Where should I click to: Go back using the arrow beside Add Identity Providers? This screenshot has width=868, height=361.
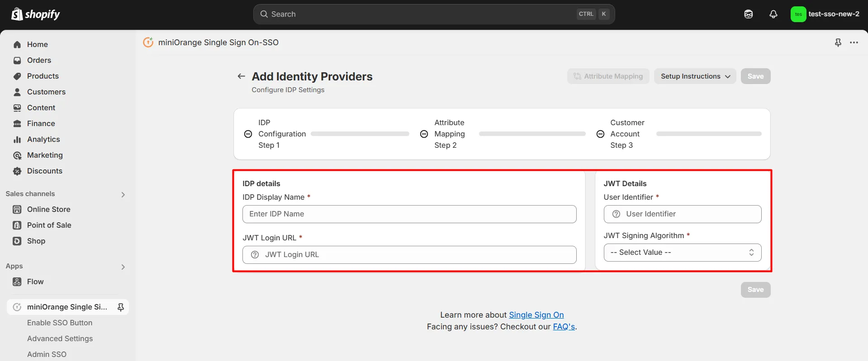pyautogui.click(x=242, y=76)
